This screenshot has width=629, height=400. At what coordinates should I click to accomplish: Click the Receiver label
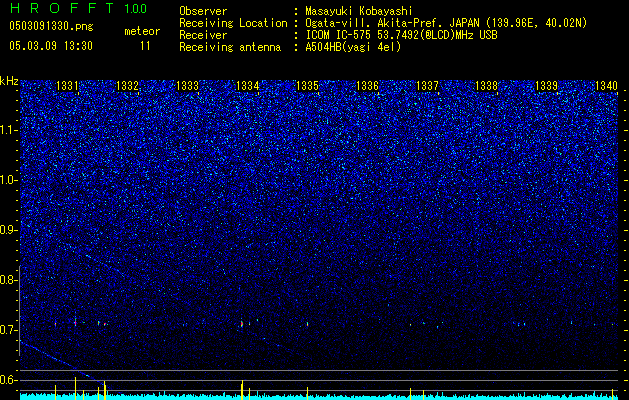coord(203,35)
